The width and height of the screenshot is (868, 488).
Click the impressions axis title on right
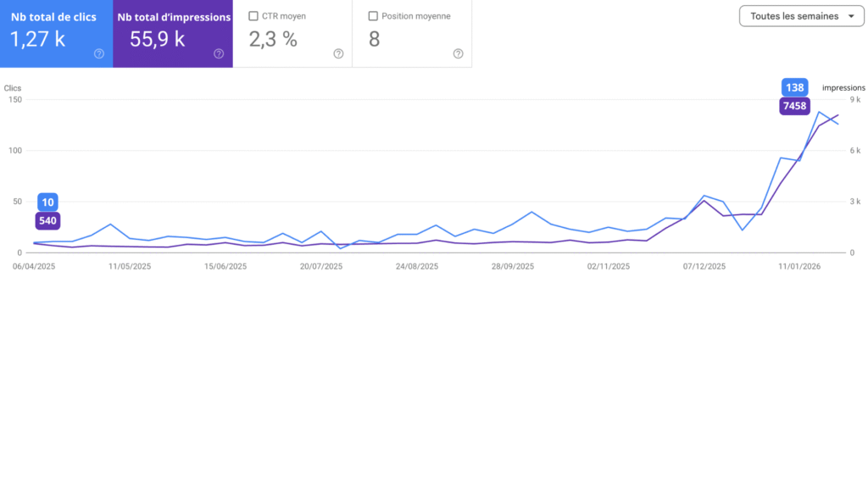pos(843,87)
